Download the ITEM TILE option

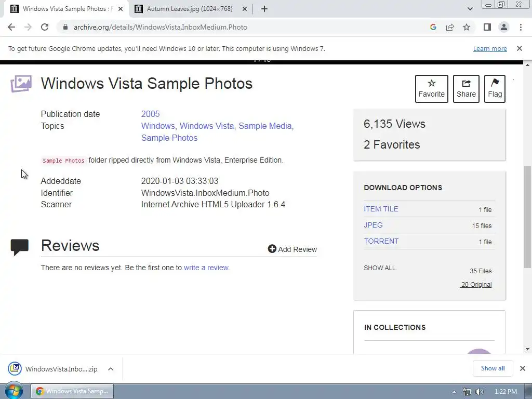click(381, 209)
